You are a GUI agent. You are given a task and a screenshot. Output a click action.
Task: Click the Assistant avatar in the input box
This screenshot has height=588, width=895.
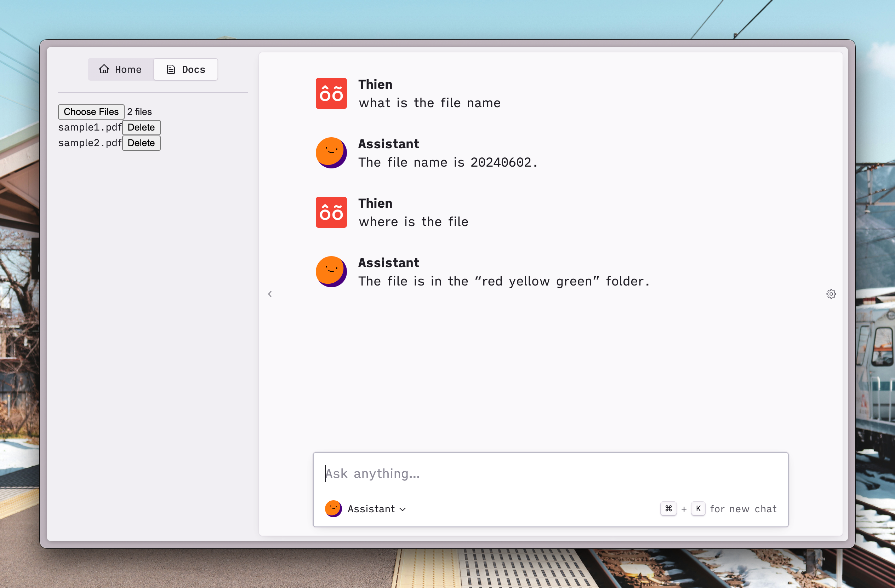(333, 509)
